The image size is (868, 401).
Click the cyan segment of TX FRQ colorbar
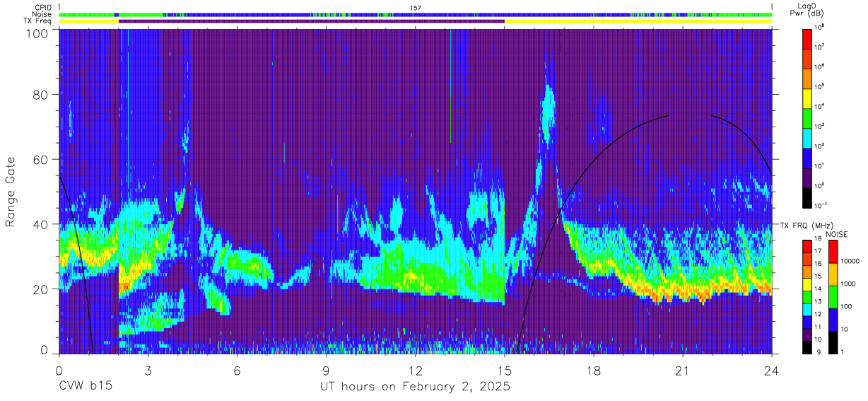[x=807, y=309]
